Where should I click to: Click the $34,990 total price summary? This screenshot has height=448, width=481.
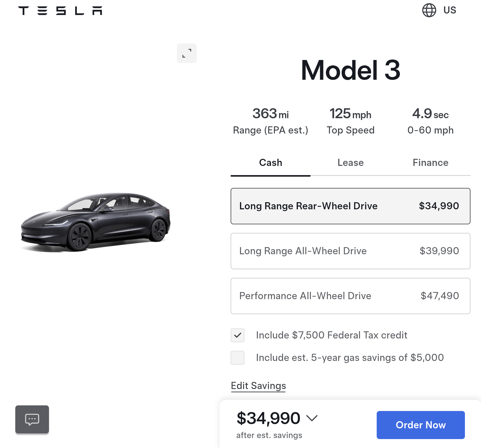point(268,418)
